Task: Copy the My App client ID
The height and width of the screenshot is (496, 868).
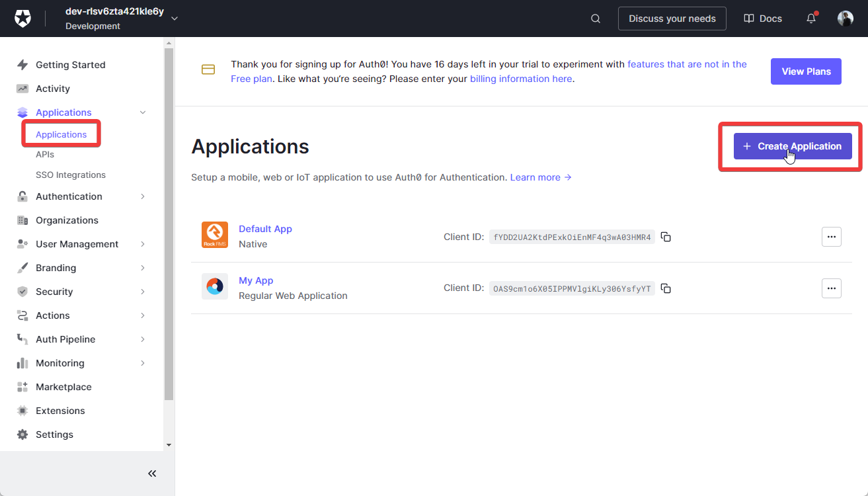Action: tap(666, 288)
